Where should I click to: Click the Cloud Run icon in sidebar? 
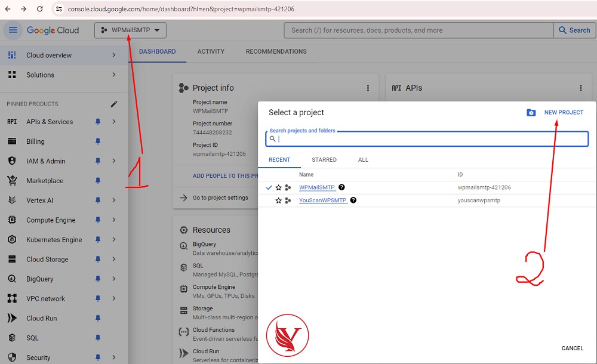coord(12,318)
